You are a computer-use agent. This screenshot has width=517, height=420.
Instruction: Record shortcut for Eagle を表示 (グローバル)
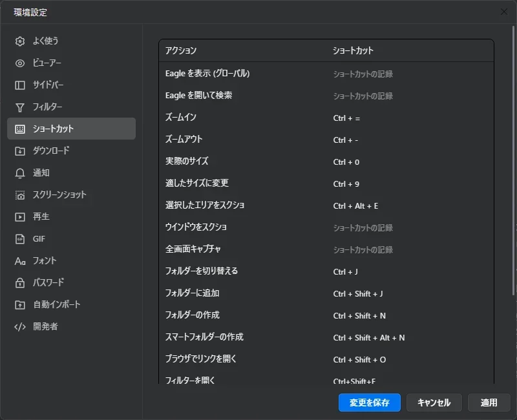[x=363, y=74]
